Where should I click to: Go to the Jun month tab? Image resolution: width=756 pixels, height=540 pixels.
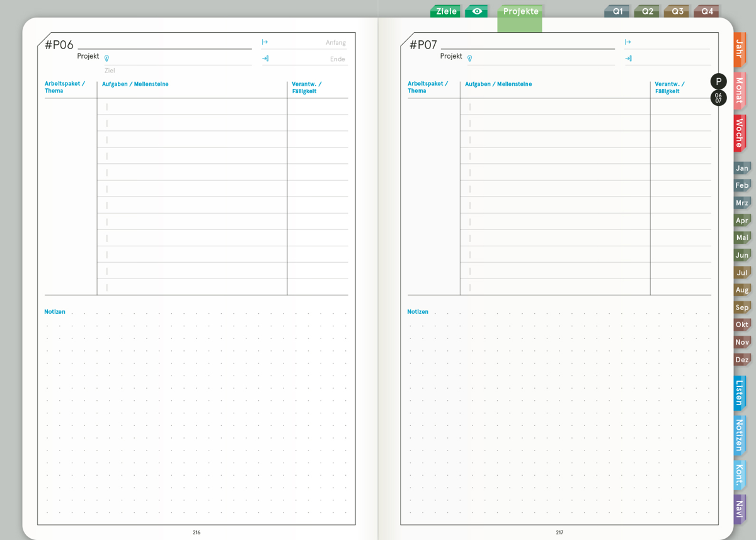[x=742, y=255]
